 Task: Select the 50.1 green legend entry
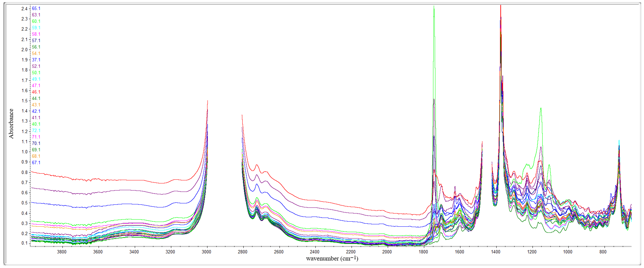[36, 73]
